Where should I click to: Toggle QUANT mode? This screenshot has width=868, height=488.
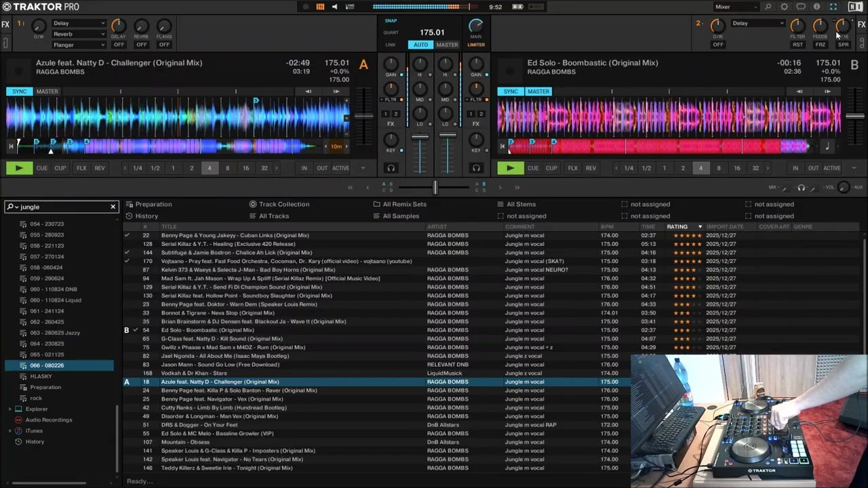coord(391,33)
